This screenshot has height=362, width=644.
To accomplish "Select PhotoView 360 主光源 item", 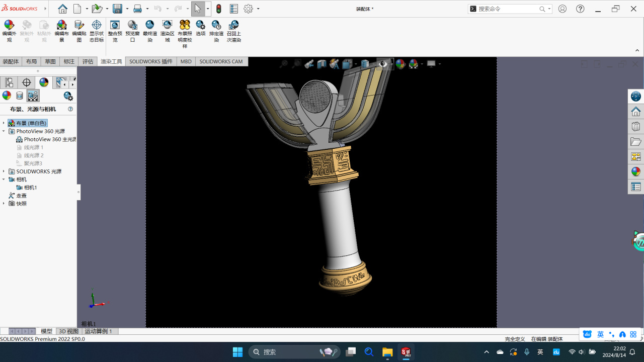I will click(46, 139).
